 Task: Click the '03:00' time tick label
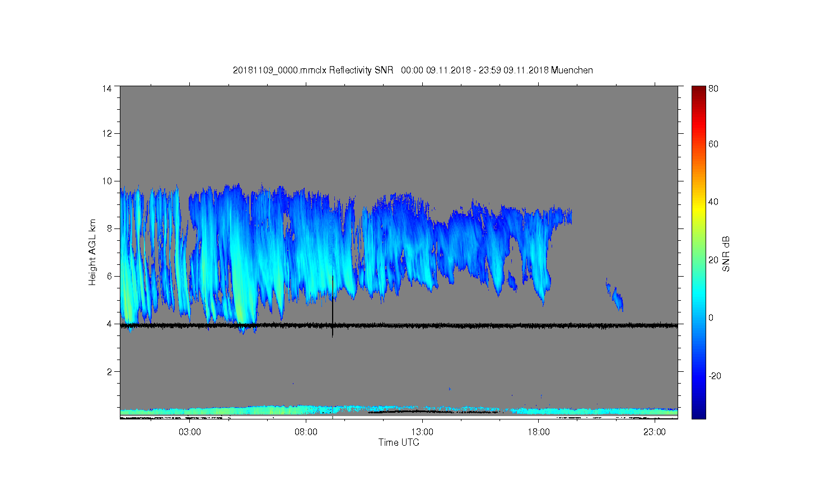tap(190, 432)
